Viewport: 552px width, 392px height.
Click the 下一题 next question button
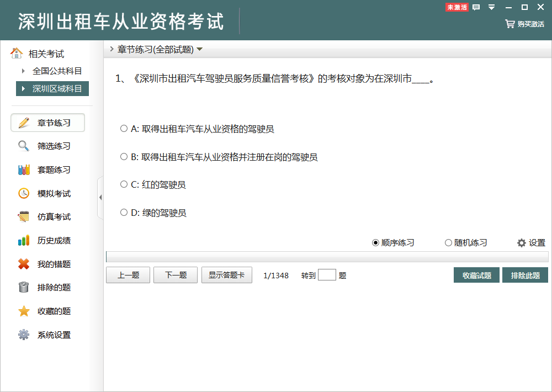(176, 275)
